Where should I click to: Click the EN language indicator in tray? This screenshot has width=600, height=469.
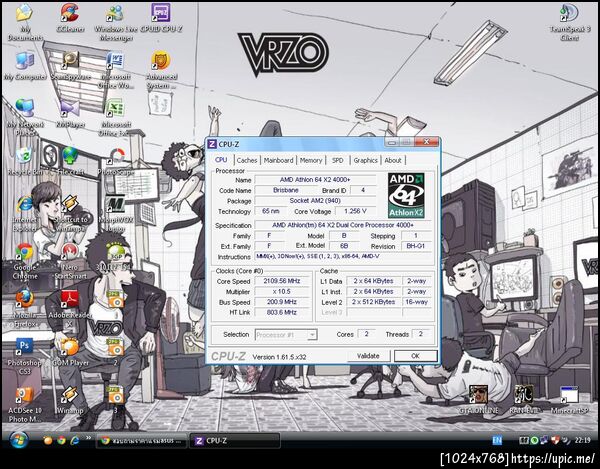(x=497, y=441)
